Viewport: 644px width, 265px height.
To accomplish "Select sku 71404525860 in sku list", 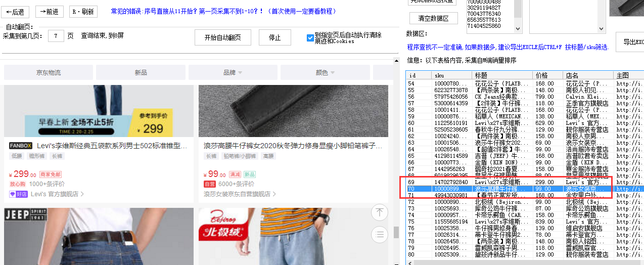I will [x=484, y=26].
